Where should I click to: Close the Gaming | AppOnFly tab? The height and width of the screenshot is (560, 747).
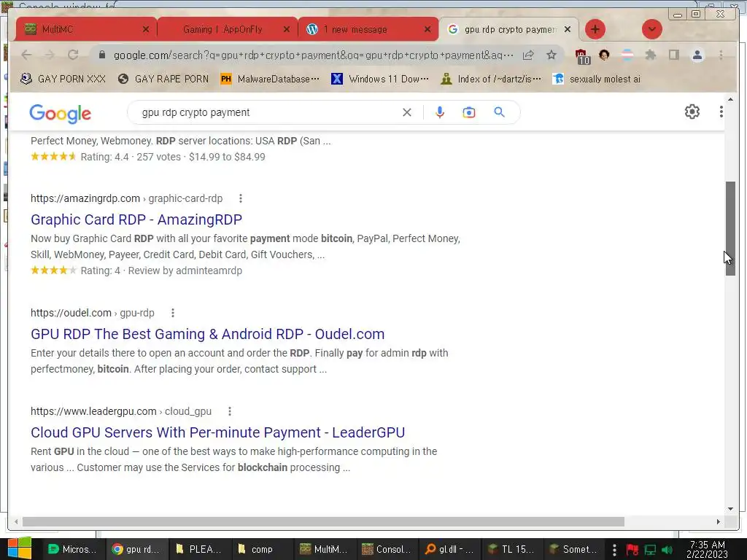click(286, 29)
